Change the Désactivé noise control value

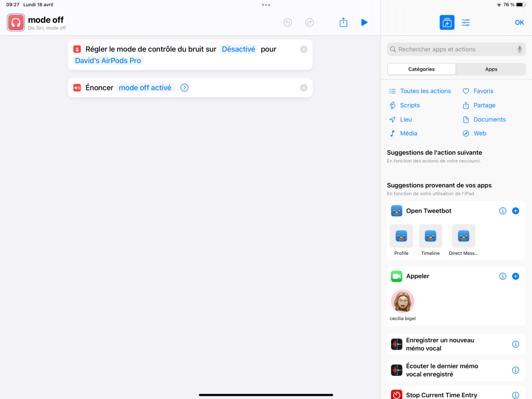238,49
